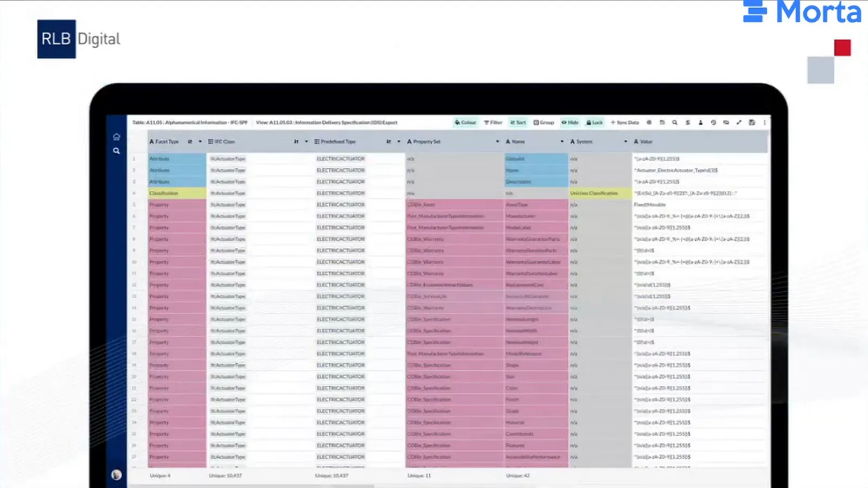This screenshot has height=488, width=868.
Task: Click the RLB Digital logo
Action: coord(79,39)
